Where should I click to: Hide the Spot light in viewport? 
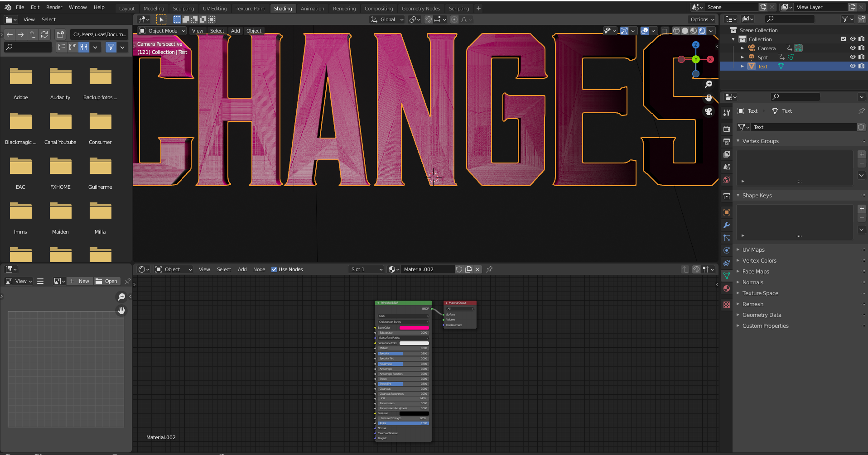(x=853, y=57)
